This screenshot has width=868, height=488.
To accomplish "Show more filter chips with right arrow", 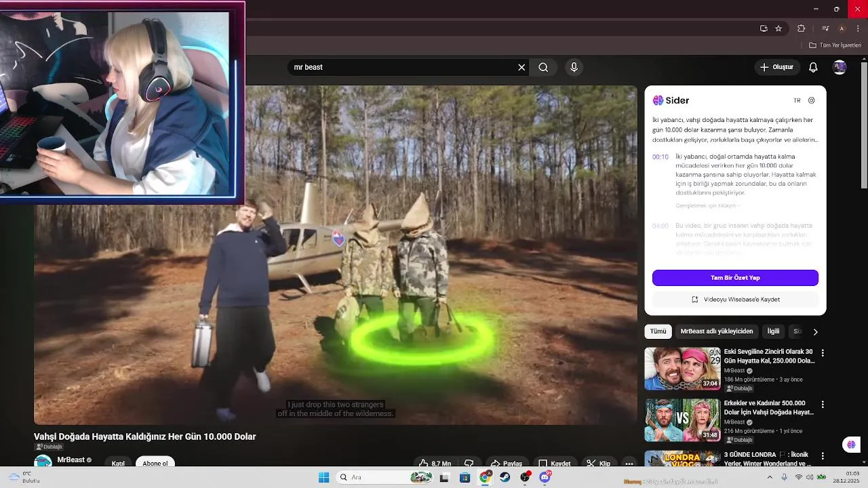I will 815,331.
